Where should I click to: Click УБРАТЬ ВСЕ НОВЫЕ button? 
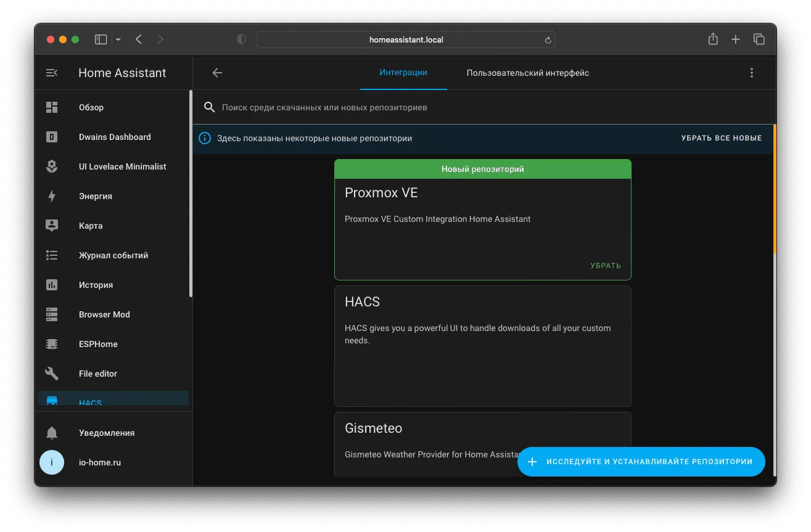tap(722, 138)
